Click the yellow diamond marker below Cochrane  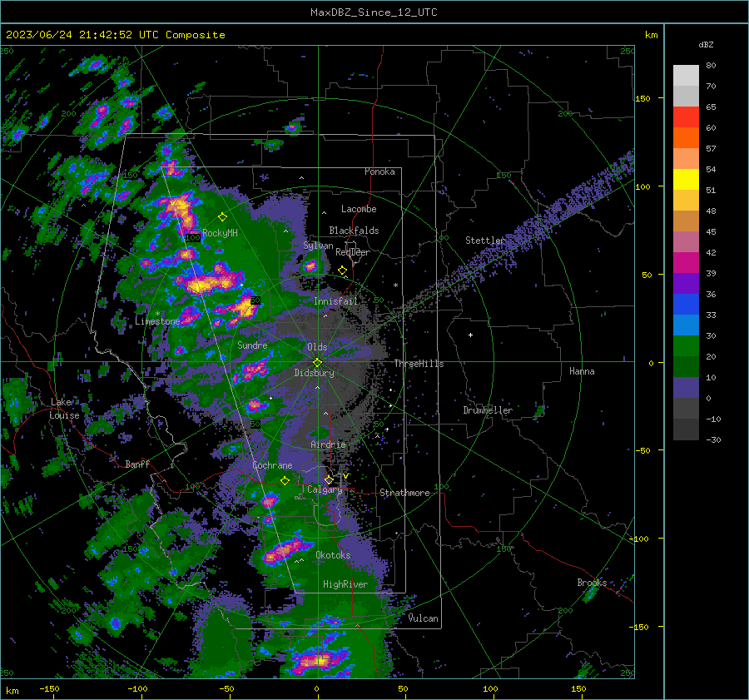click(x=285, y=481)
